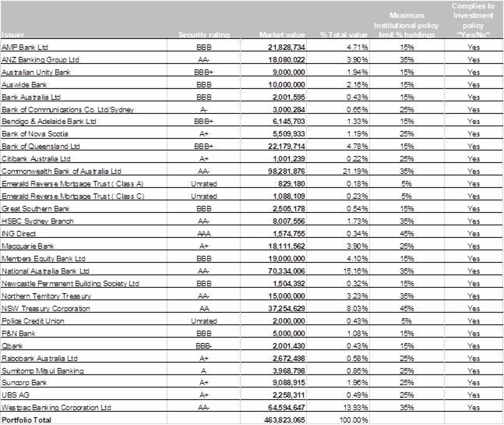504x425 pixels.
Task: Click market value 21,828,734
Action: [x=287, y=48]
